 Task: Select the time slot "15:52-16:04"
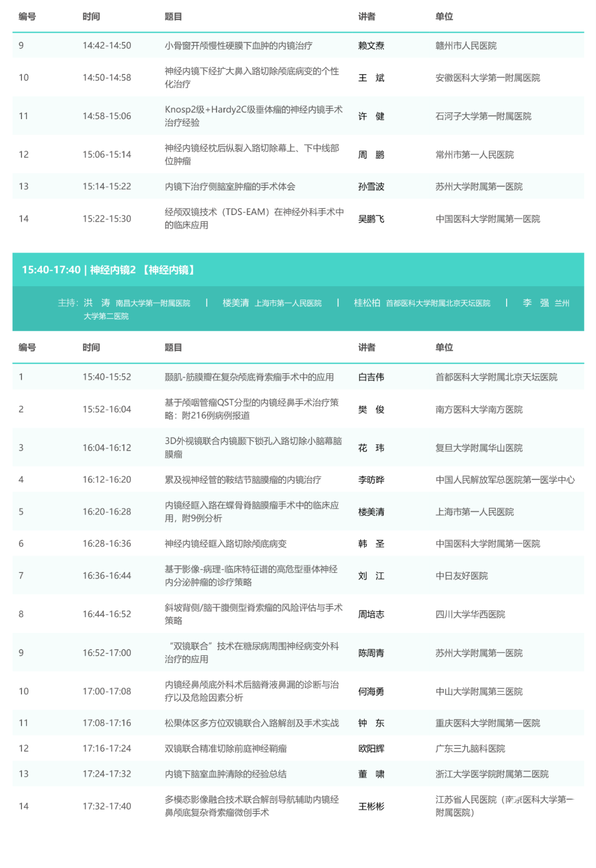click(x=107, y=409)
